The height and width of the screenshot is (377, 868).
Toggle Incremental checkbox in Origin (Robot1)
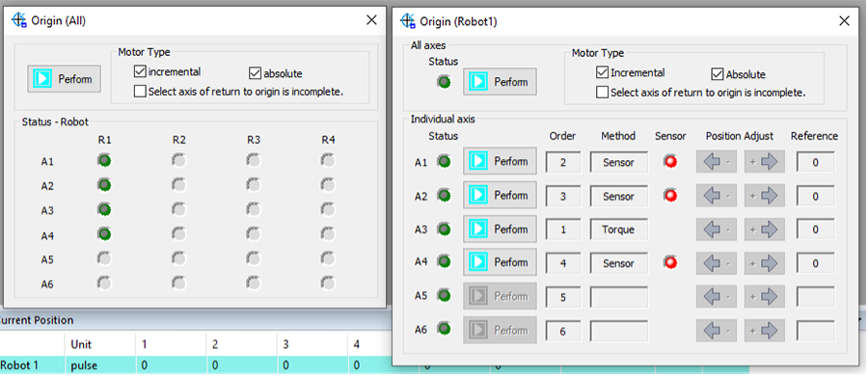click(x=602, y=72)
